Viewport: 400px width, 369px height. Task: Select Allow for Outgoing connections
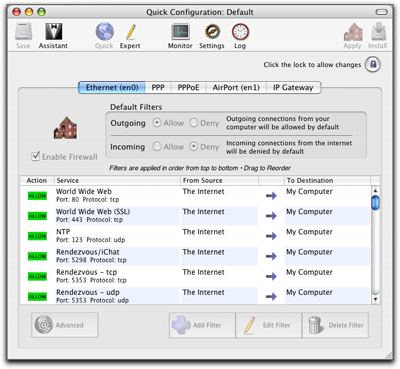pyautogui.click(x=157, y=123)
